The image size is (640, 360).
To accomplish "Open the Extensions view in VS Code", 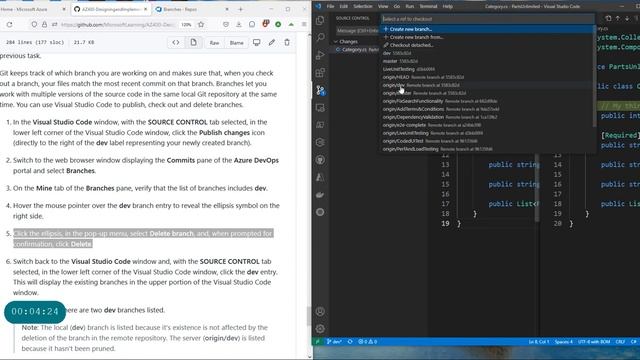I will [x=320, y=73].
